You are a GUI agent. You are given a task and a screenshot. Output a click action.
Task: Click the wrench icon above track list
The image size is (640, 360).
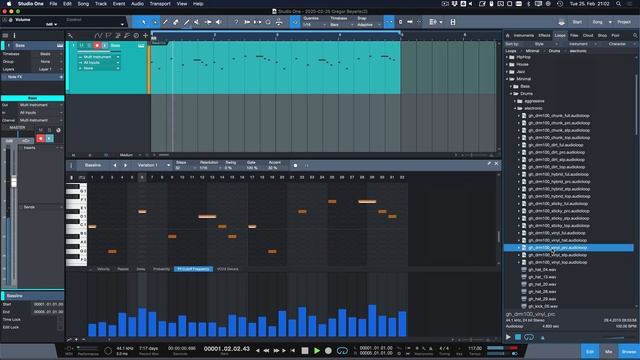70,36
